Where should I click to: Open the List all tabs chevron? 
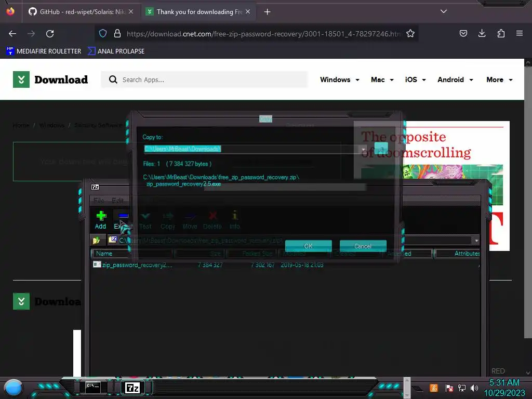[x=444, y=11]
